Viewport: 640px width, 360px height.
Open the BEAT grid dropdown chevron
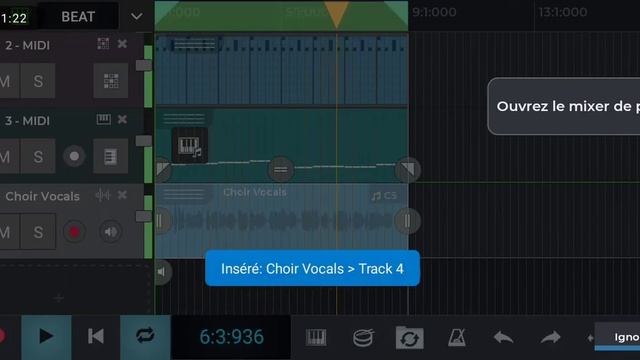click(x=137, y=17)
